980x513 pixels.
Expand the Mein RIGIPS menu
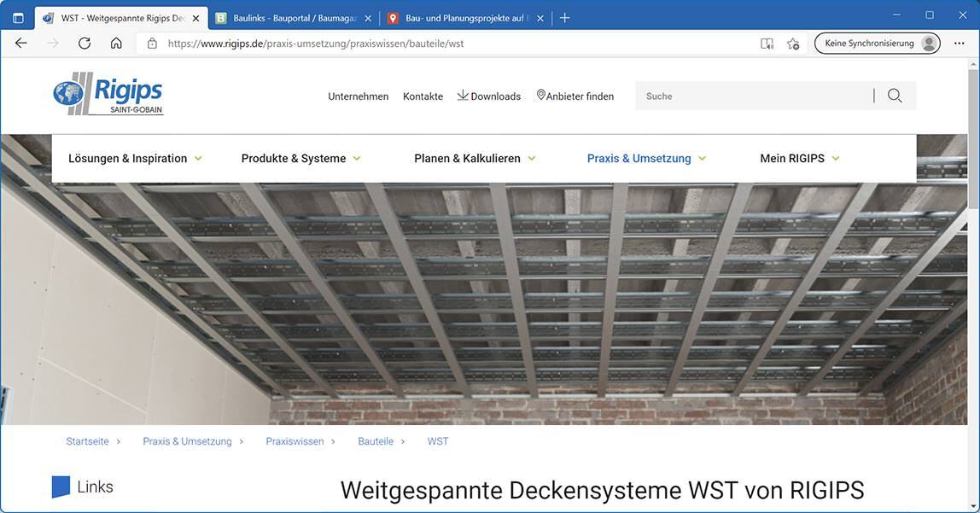tap(800, 159)
